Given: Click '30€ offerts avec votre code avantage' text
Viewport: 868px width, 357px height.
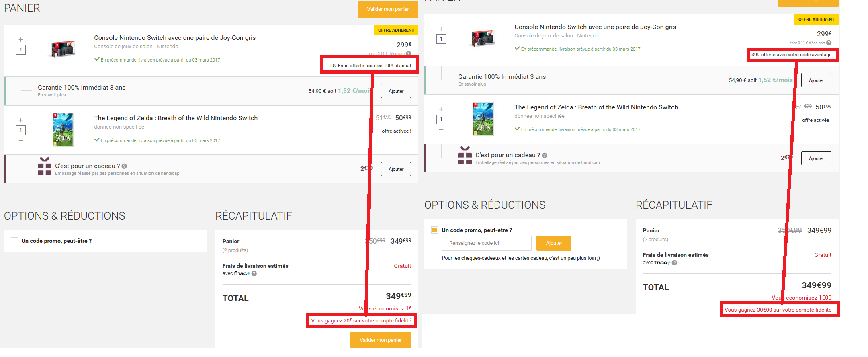Looking at the screenshot, I should click(792, 55).
